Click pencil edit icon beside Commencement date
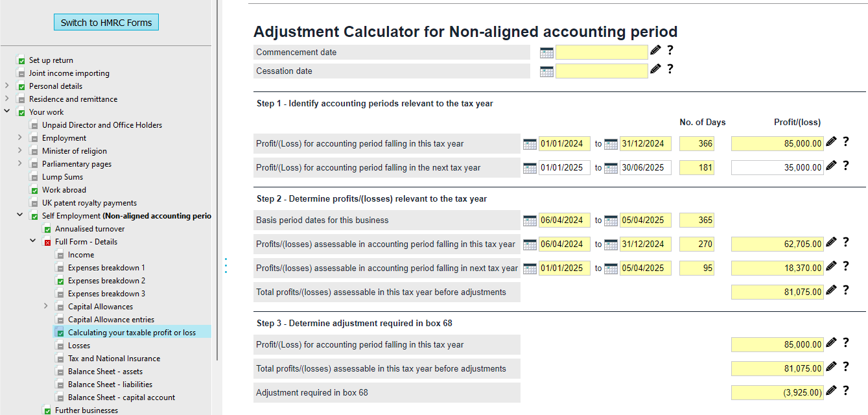This screenshot has width=868, height=415. (x=655, y=51)
